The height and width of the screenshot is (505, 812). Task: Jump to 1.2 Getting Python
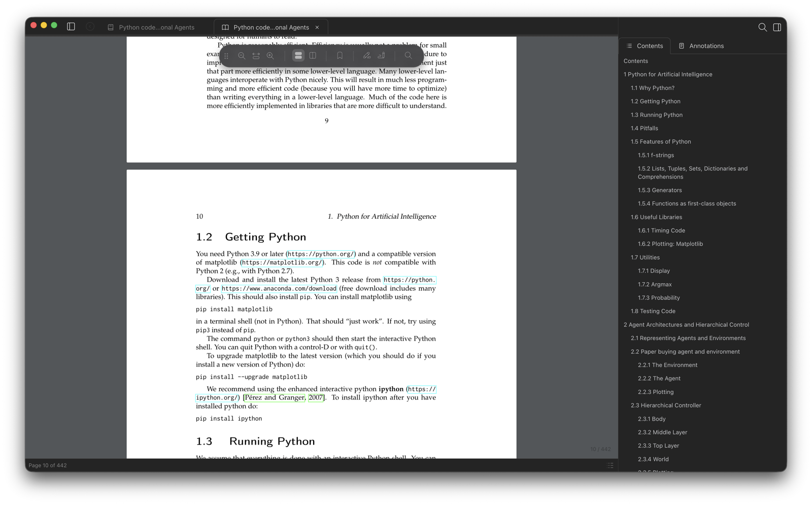pos(655,102)
